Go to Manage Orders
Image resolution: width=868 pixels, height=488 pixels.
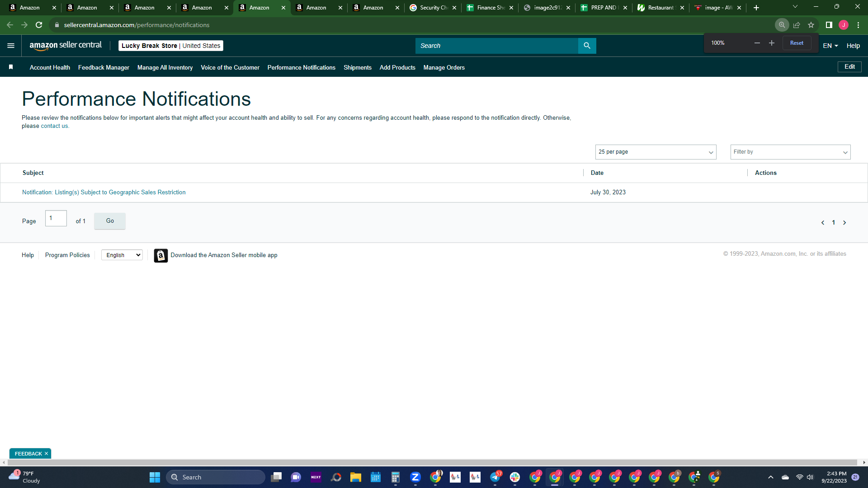[444, 67]
